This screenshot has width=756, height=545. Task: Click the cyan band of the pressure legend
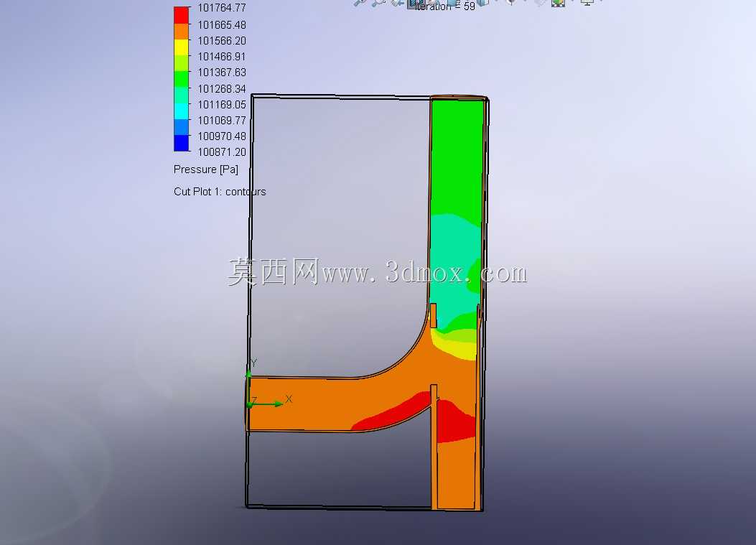[182, 111]
